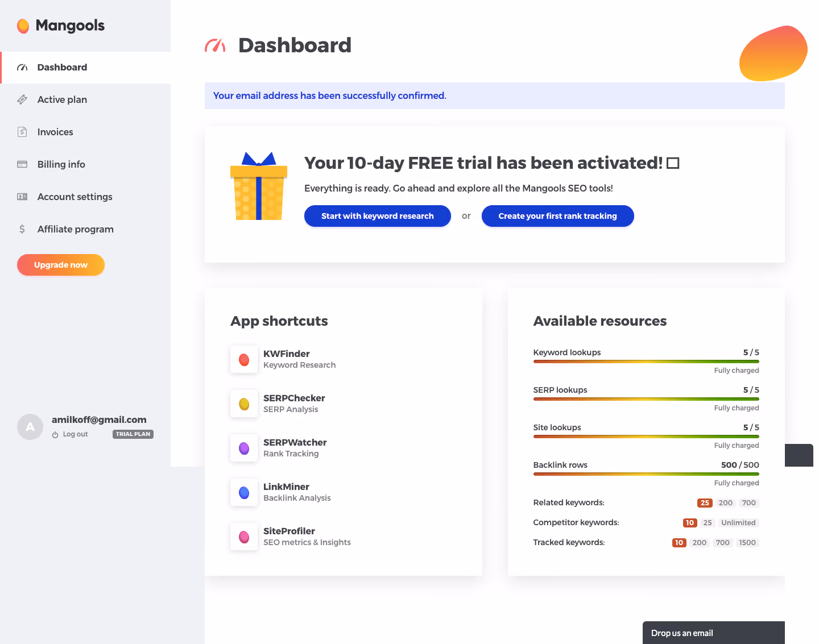Log out of the account

[70, 434]
